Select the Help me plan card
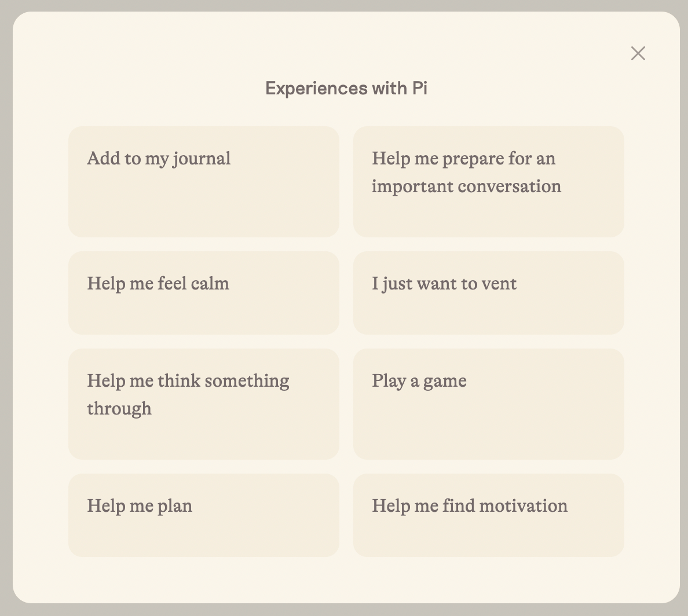Image resolution: width=688 pixels, height=616 pixels. point(203,515)
